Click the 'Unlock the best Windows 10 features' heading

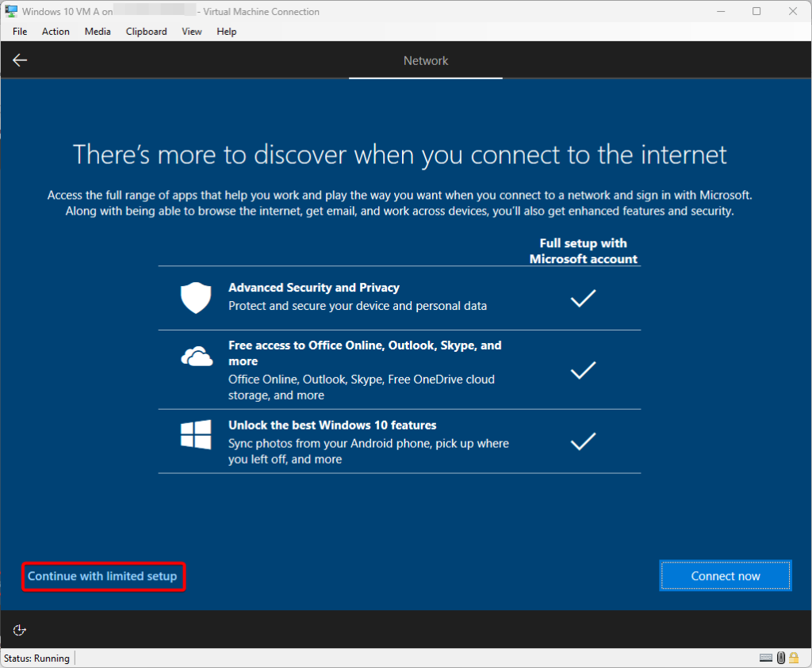(x=332, y=426)
